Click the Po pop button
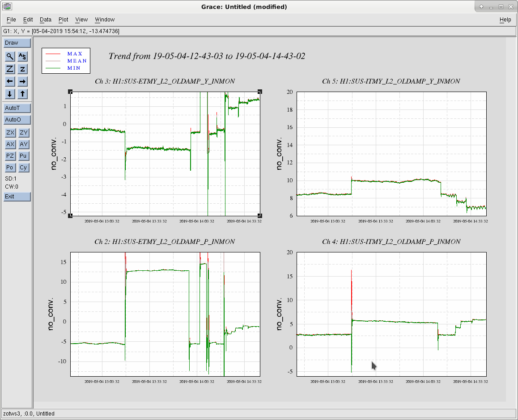518x420 pixels. (11, 168)
